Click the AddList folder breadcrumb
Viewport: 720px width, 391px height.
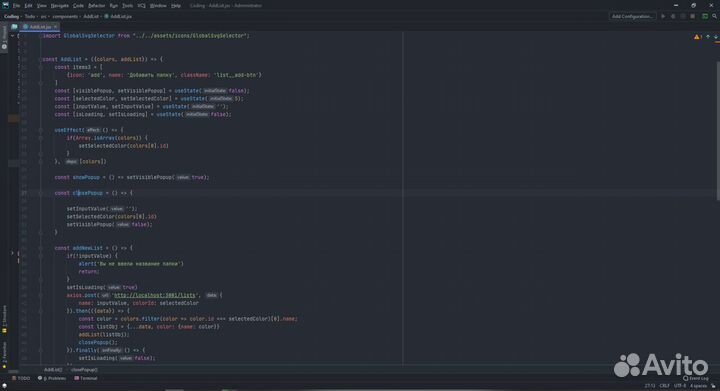[x=91, y=16]
